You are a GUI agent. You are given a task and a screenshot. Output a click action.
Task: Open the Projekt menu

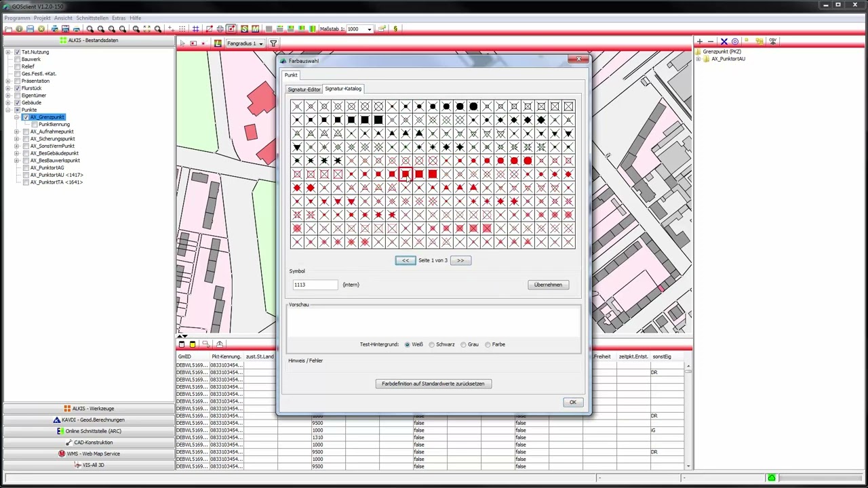pyautogui.click(x=42, y=18)
